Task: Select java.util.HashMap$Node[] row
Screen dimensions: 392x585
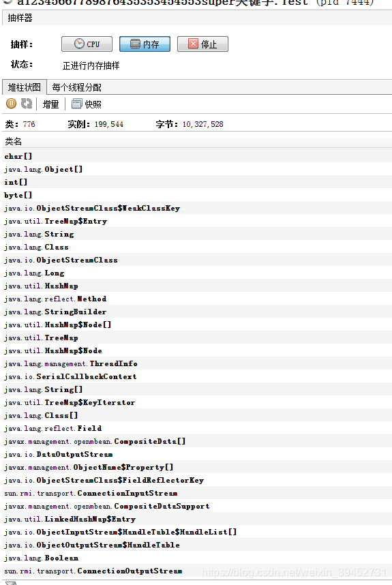Action: coord(197,325)
